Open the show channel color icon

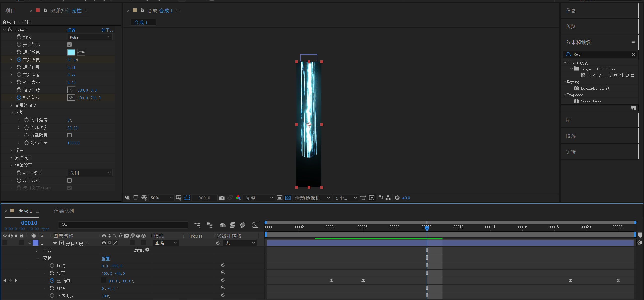pyautogui.click(x=238, y=198)
